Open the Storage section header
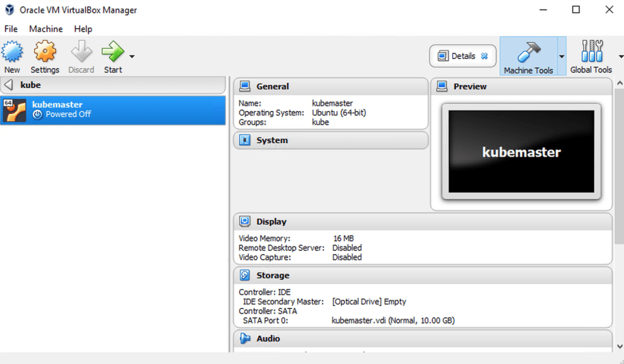The width and height of the screenshot is (624, 364). [x=423, y=275]
